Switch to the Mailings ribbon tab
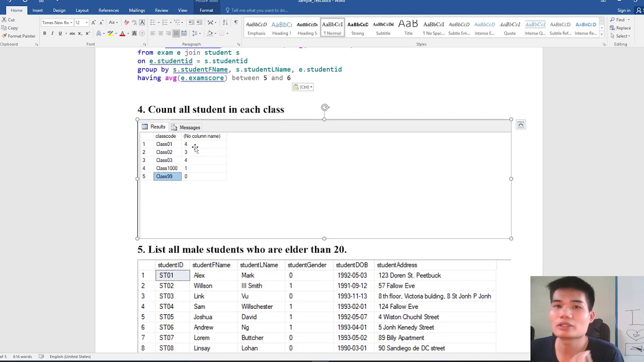644x362 pixels. click(137, 10)
